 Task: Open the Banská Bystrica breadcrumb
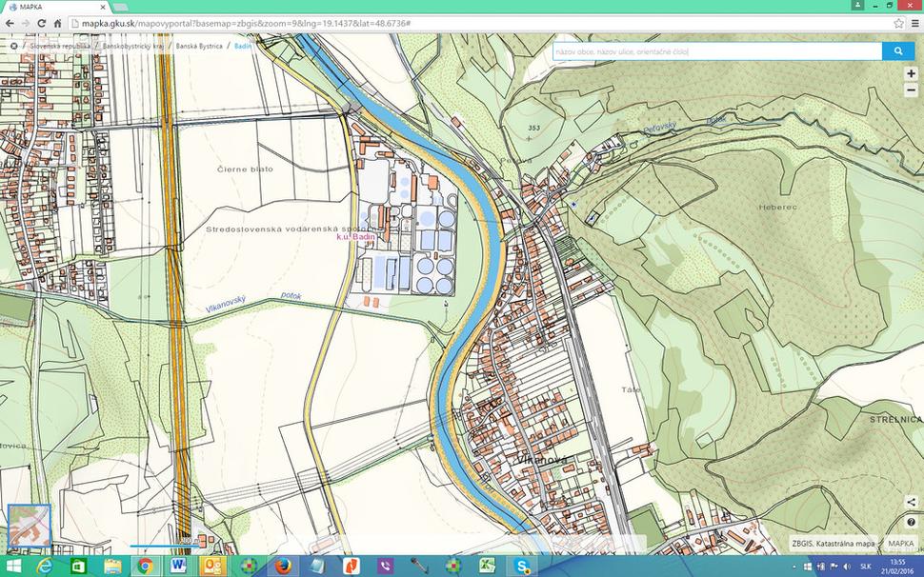coord(199,46)
